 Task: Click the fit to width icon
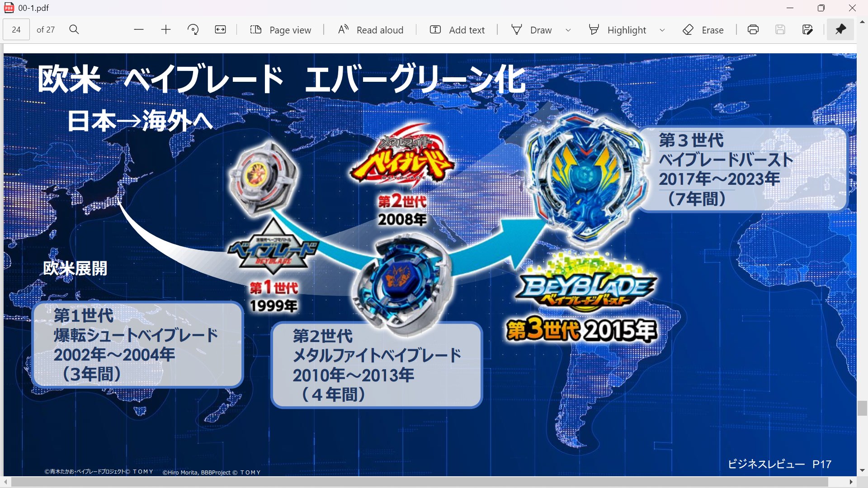[x=220, y=30]
